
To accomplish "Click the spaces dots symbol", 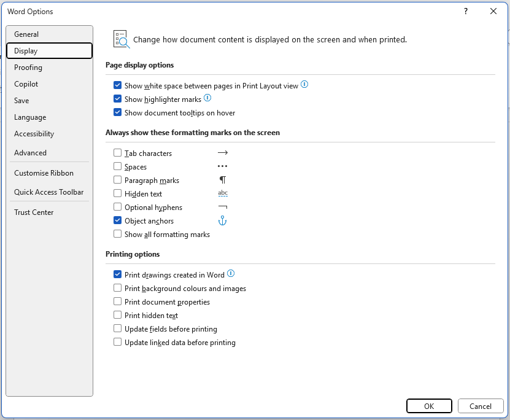I will tap(222, 166).
